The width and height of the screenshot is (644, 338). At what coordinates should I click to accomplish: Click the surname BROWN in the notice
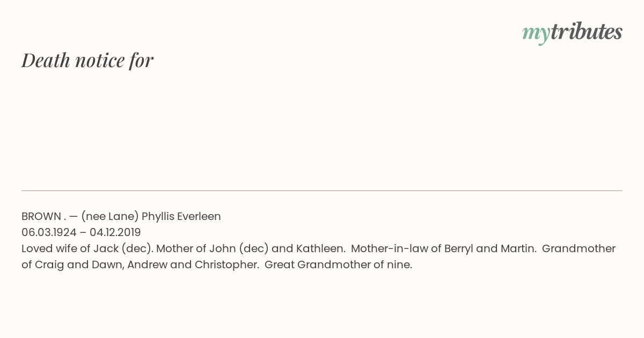(41, 217)
